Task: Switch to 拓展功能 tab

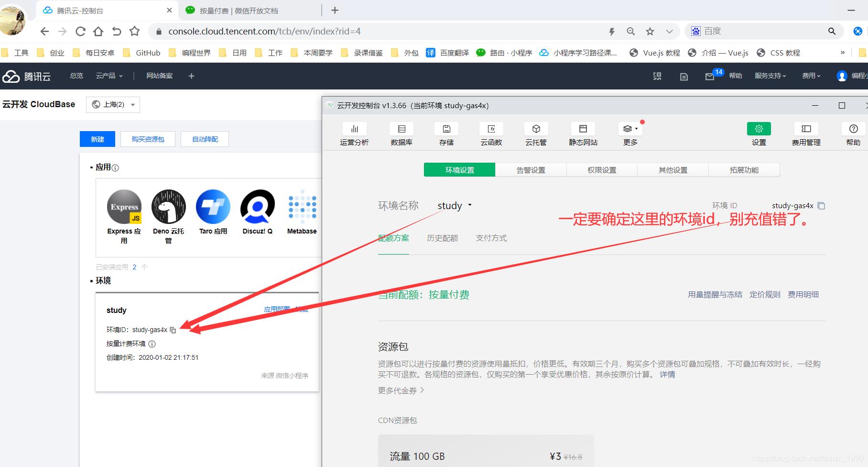Action: (x=744, y=170)
